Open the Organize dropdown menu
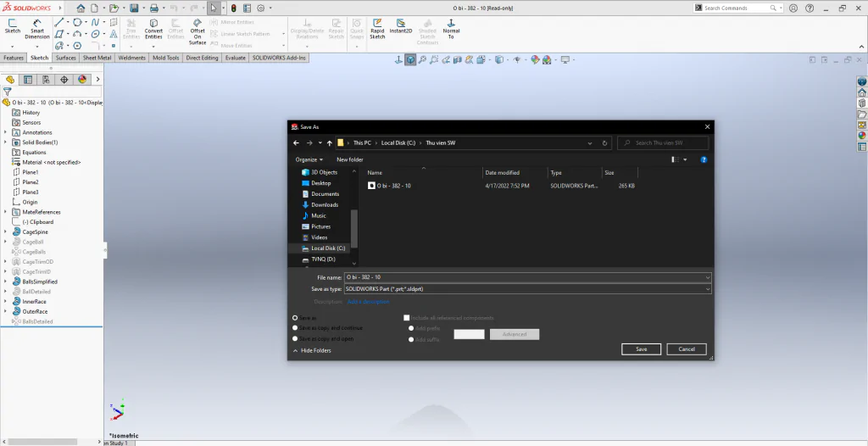The image size is (868, 446). [309, 159]
